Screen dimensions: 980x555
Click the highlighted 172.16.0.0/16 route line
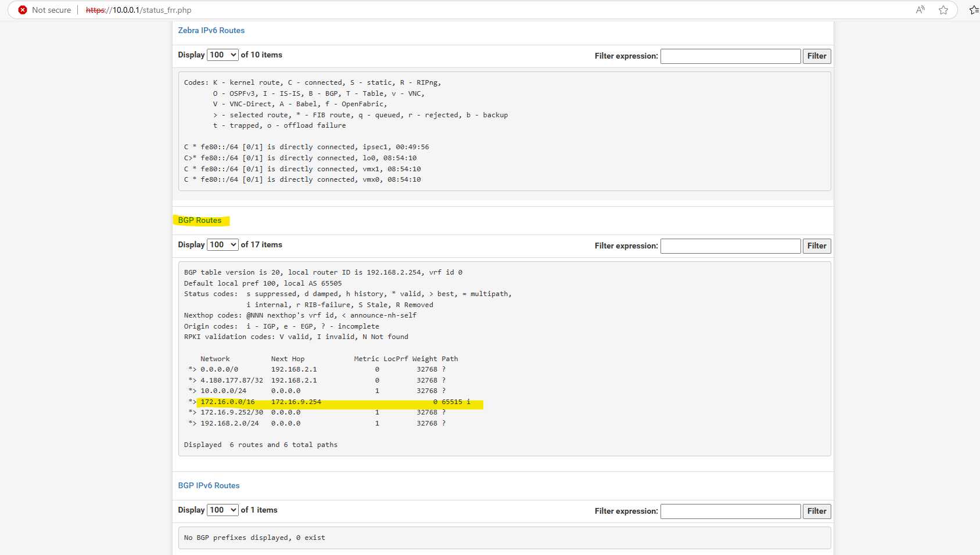pos(329,402)
